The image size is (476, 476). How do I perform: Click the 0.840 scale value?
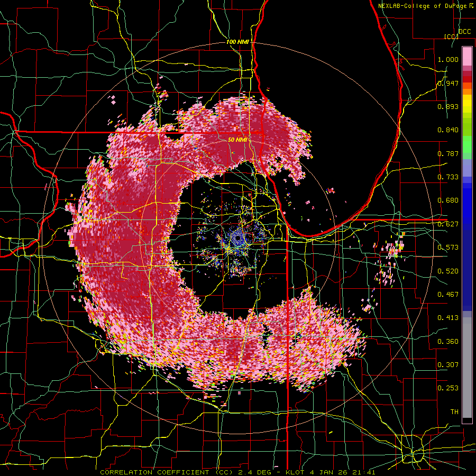[448, 130]
